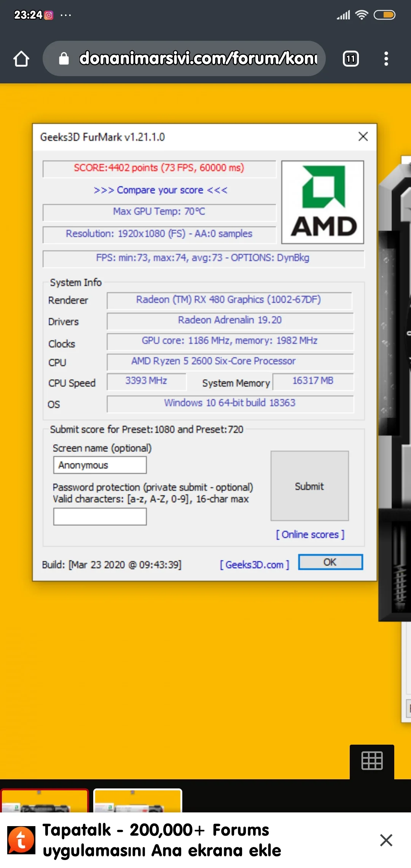Image resolution: width=411 pixels, height=868 pixels.
Task: Tap the donanimarsivi.com address bar
Action: click(x=184, y=59)
